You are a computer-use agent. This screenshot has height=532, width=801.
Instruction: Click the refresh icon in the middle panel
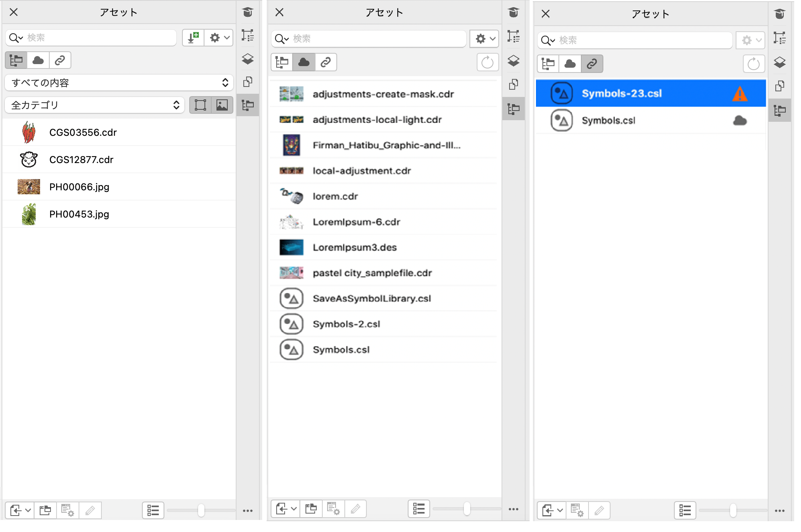487,62
